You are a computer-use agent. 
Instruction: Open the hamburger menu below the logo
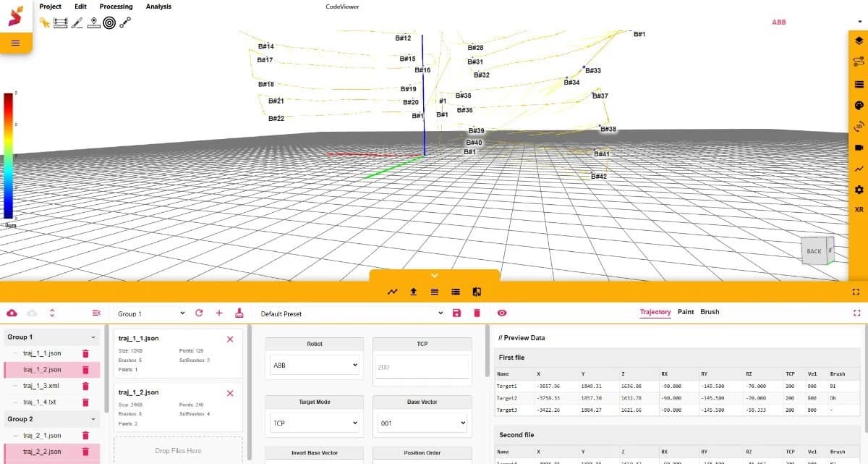click(16, 43)
